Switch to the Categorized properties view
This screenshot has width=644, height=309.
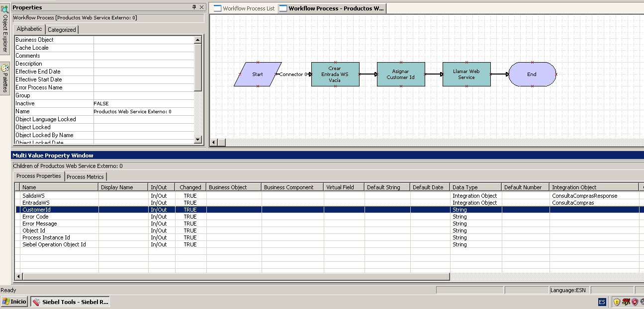tap(62, 29)
